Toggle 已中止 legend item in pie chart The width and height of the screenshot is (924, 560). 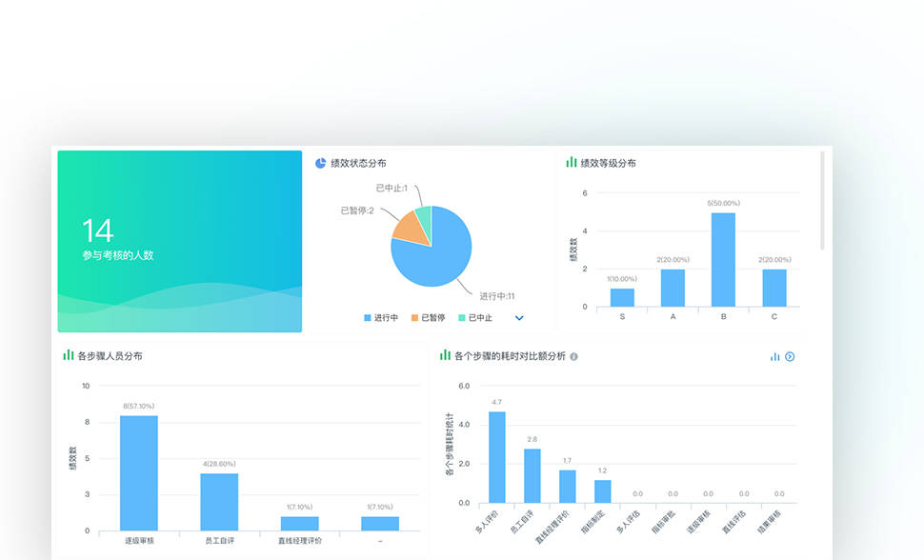(x=475, y=317)
